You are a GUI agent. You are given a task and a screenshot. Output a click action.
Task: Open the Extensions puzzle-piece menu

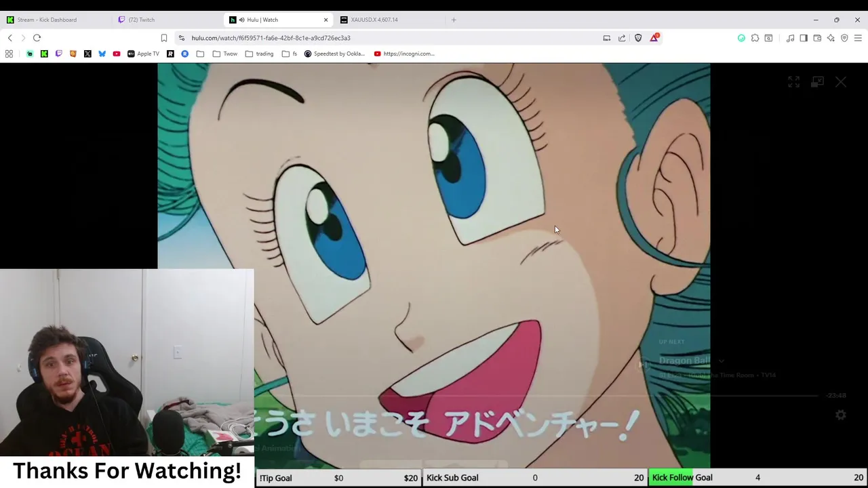(x=755, y=38)
